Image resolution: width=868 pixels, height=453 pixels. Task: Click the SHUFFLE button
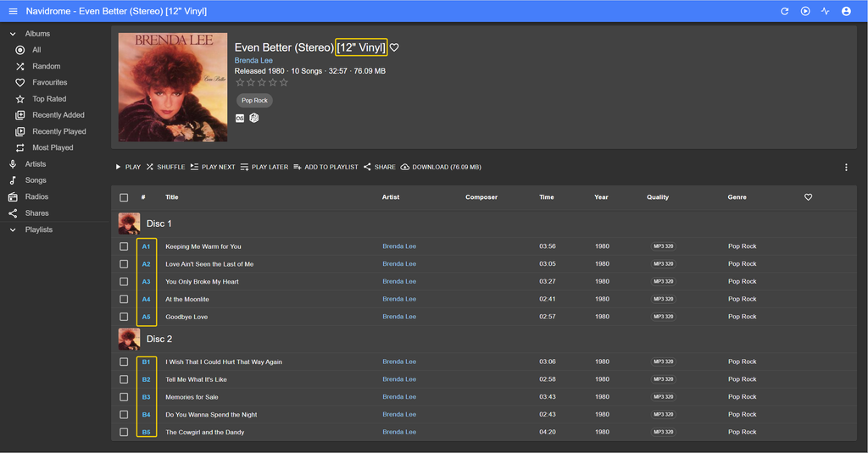pyautogui.click(x=165, y=167)
